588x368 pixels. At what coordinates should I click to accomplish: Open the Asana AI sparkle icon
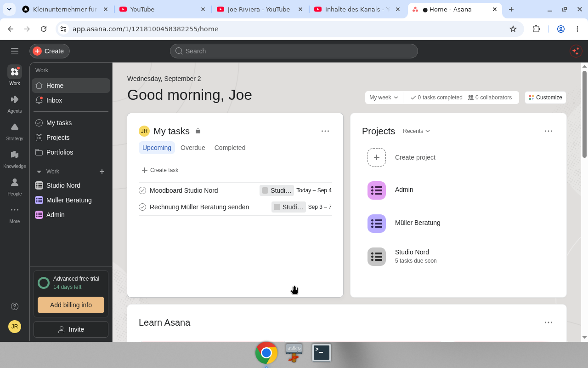tap(576, 51)
